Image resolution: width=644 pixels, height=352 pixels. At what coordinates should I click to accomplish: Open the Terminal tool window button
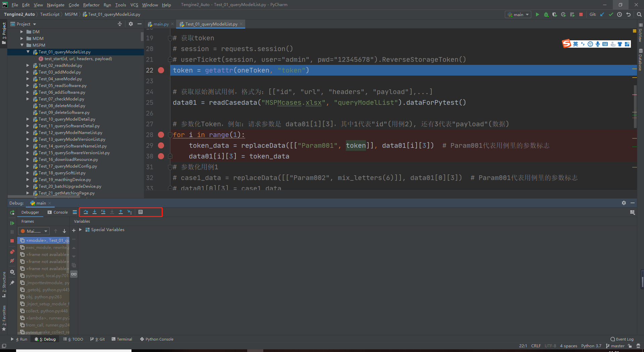point(122,339)
